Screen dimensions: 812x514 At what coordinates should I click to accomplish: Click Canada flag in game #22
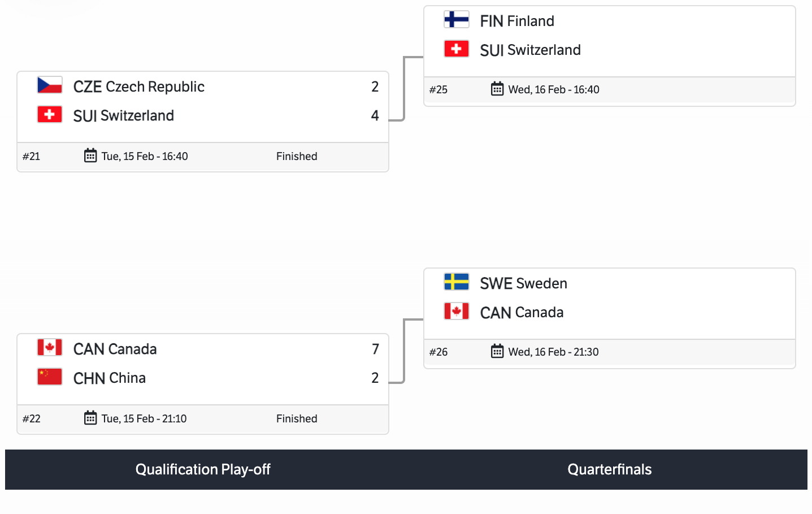50,348
